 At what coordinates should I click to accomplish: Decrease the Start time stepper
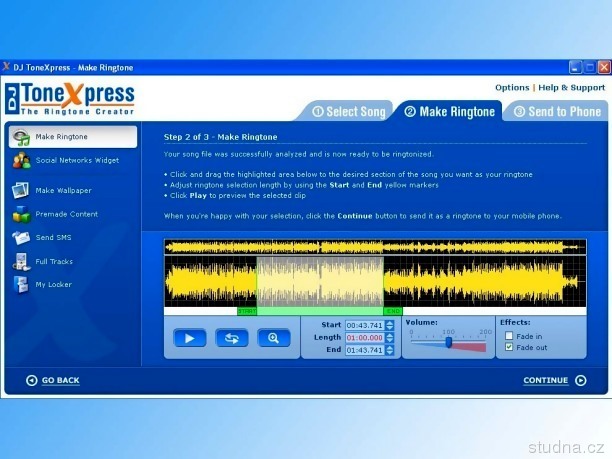point(390,328)
